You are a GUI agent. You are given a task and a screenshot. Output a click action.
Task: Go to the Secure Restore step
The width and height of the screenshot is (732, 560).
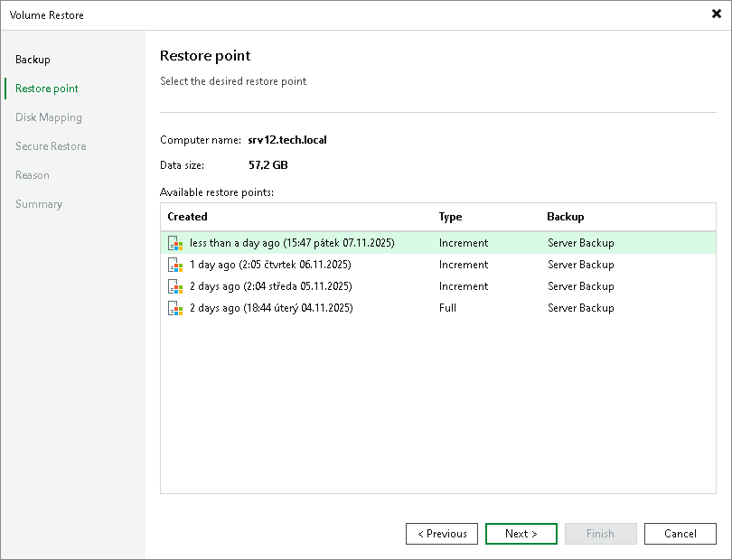(x=51, y=146)
